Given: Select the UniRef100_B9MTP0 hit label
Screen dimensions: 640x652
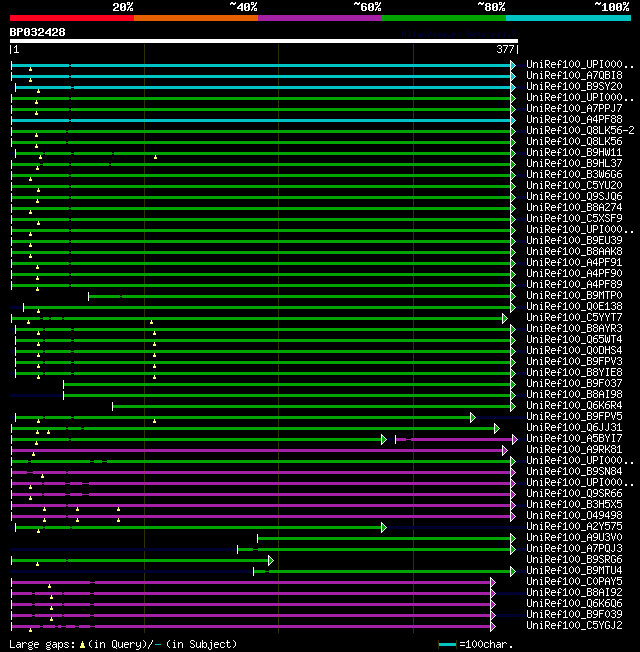Looking at the screenshot, I should click(574, 295).
